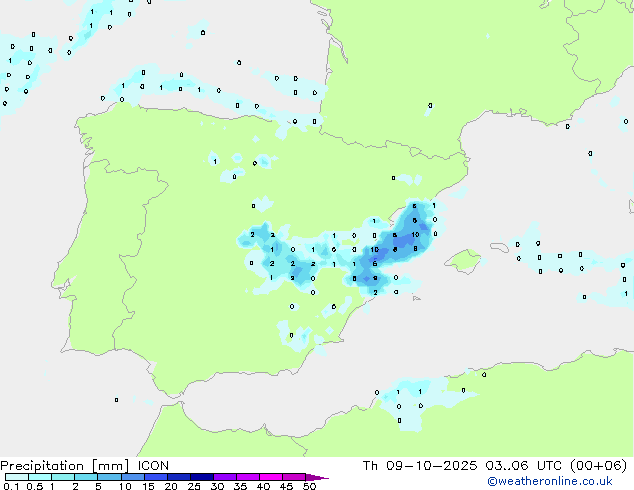
Task: Click the "Precipitation [mm]" legend title
Action: (63, 465)
